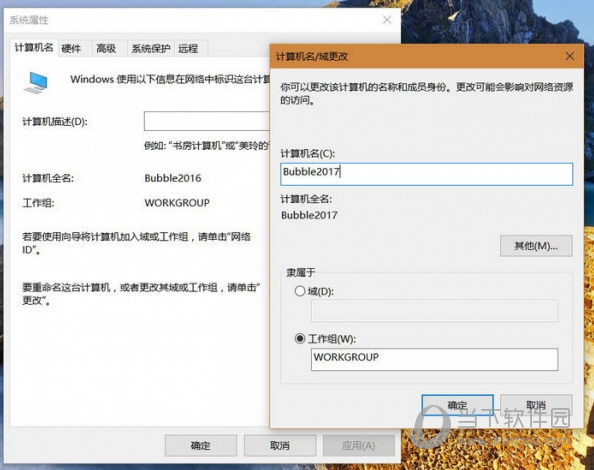Select the 工作组(W) radio button

click(x=300, y=338)
